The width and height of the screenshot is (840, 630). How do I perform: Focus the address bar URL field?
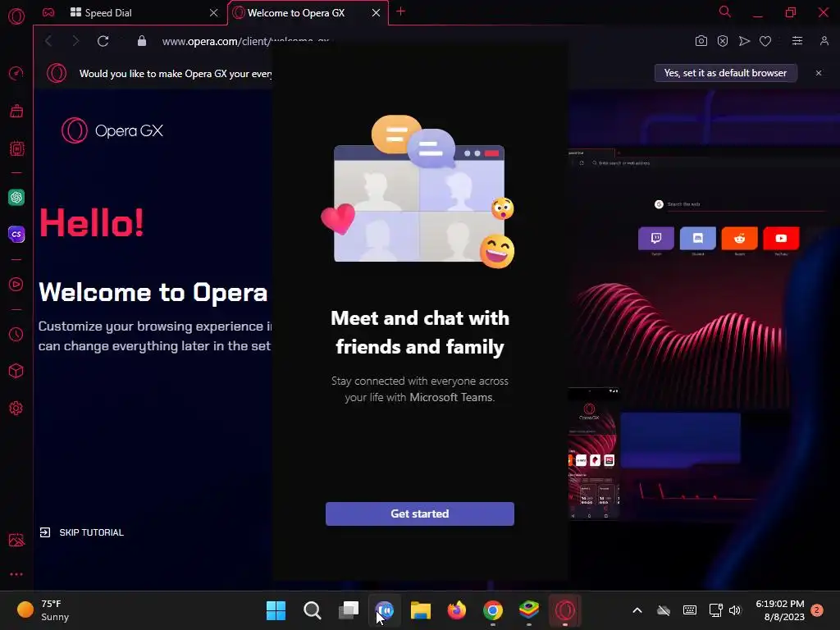245,41
